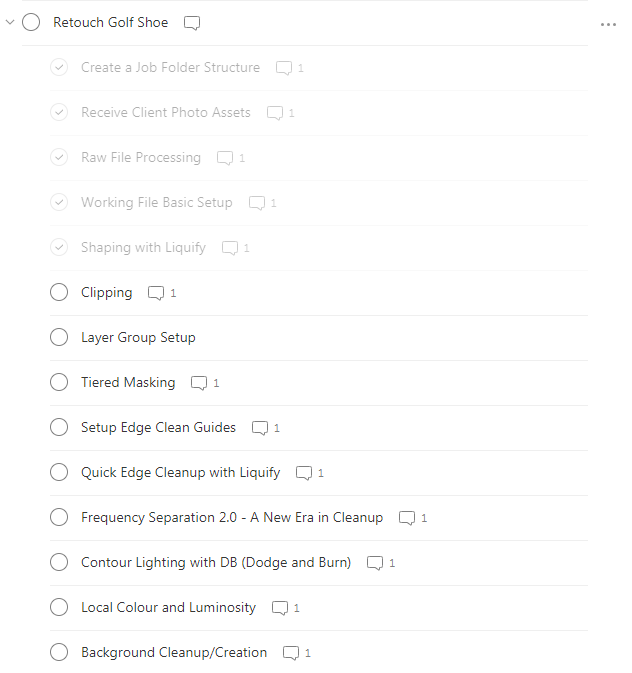The image size is (632, 673).
Task: Uncheck completed Shaping with Liquify task
Action: pos(59,248)
